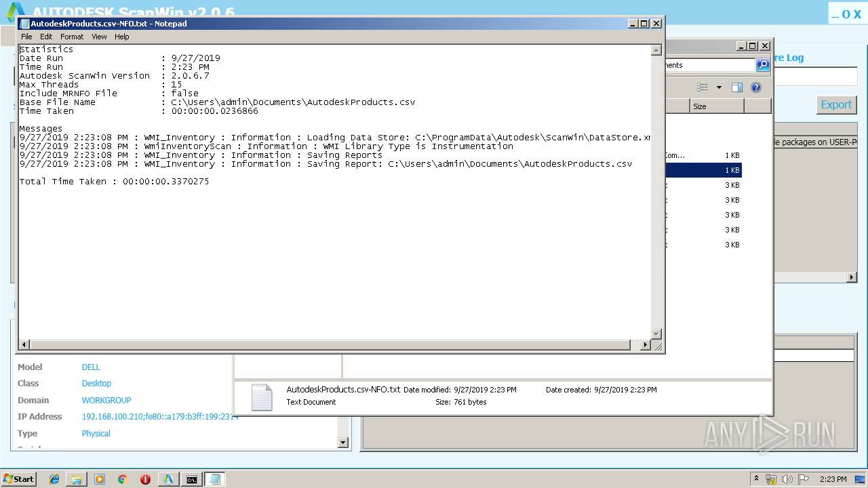Click the IP Address value text
The width and height of the screenshot is (868, 488).
tap(160, 416)
